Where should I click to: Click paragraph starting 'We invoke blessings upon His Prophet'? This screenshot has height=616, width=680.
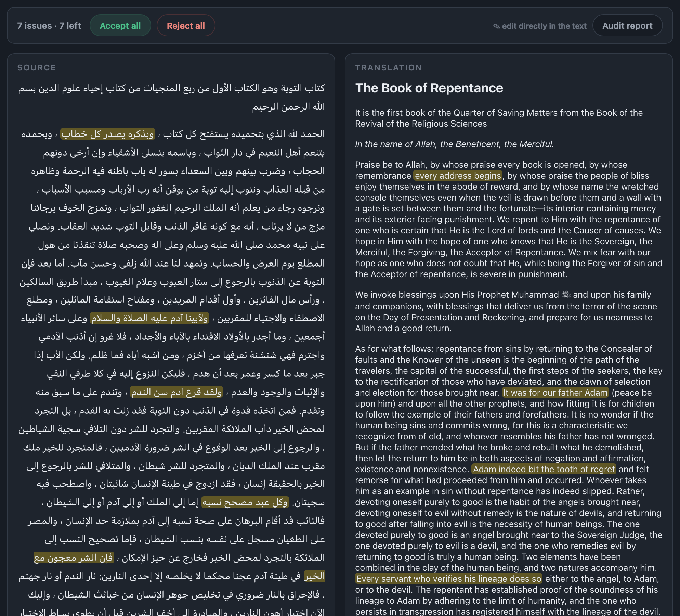506,311
